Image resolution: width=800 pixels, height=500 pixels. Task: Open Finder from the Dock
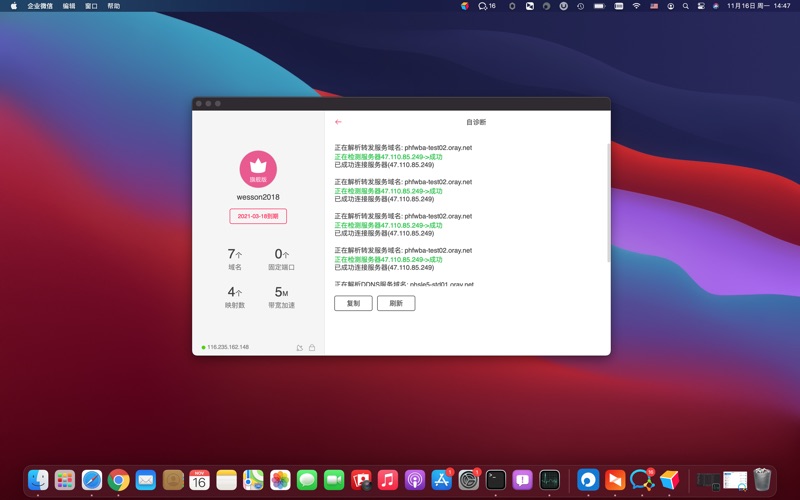(x=38, y=480)
